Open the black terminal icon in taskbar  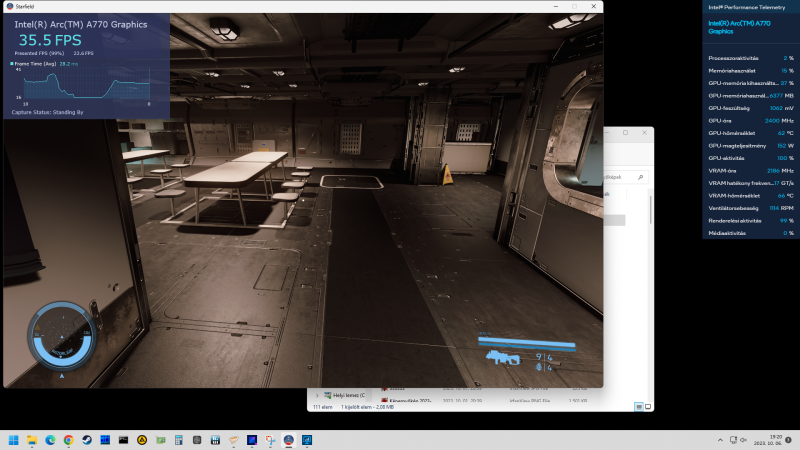(123, 440)
